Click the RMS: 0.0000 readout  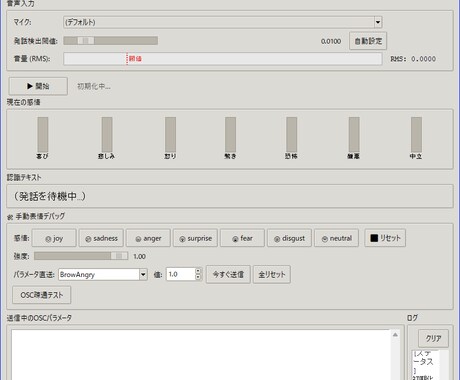pos(413,59)
